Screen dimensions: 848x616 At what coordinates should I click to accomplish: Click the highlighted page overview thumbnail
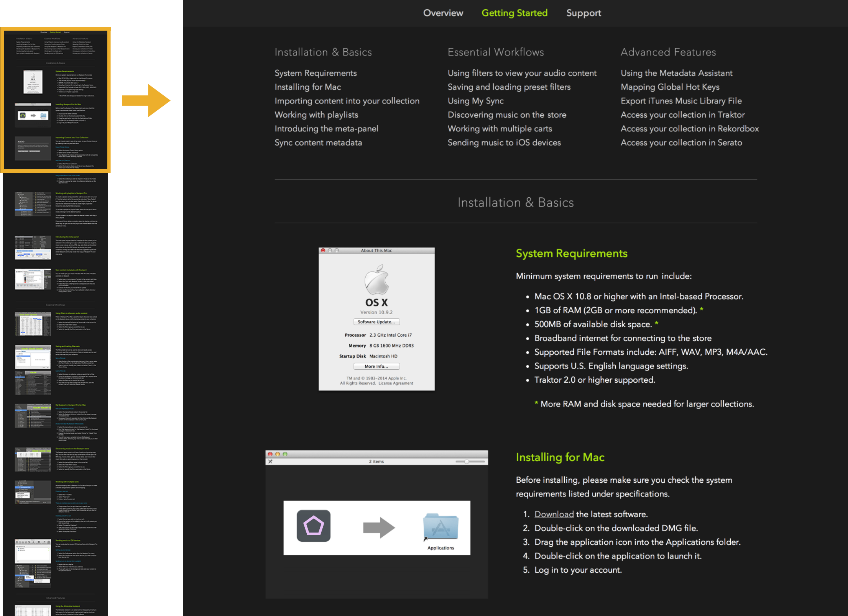(x=56, y=100)
